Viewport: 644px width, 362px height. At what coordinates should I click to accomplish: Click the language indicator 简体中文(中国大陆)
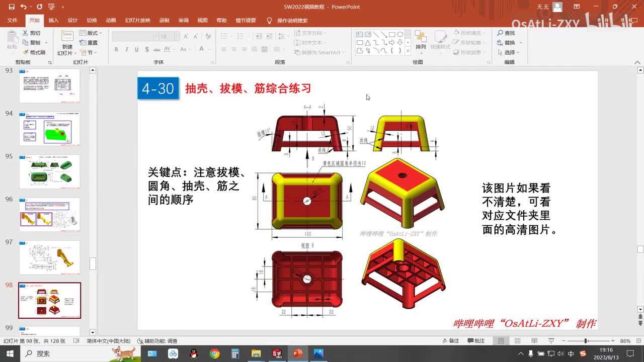tap(108, 341)
